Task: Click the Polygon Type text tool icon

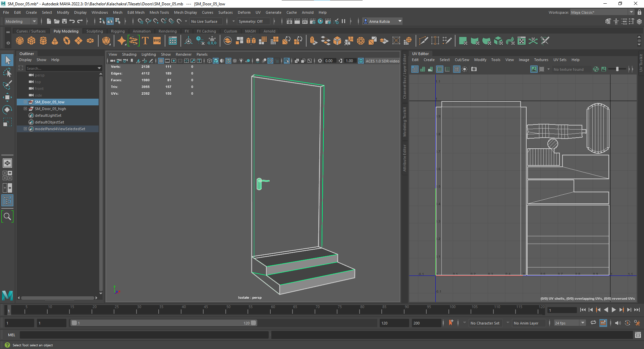Action: click(145, 41)
